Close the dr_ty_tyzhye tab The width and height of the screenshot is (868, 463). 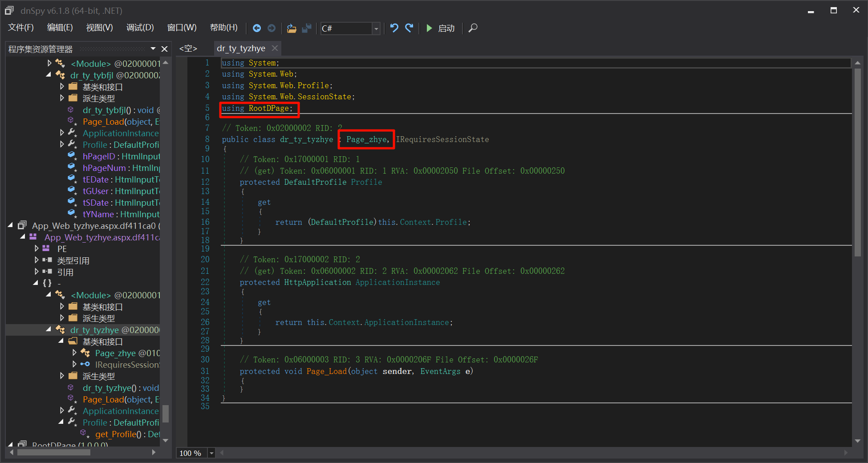click(275, 48)
